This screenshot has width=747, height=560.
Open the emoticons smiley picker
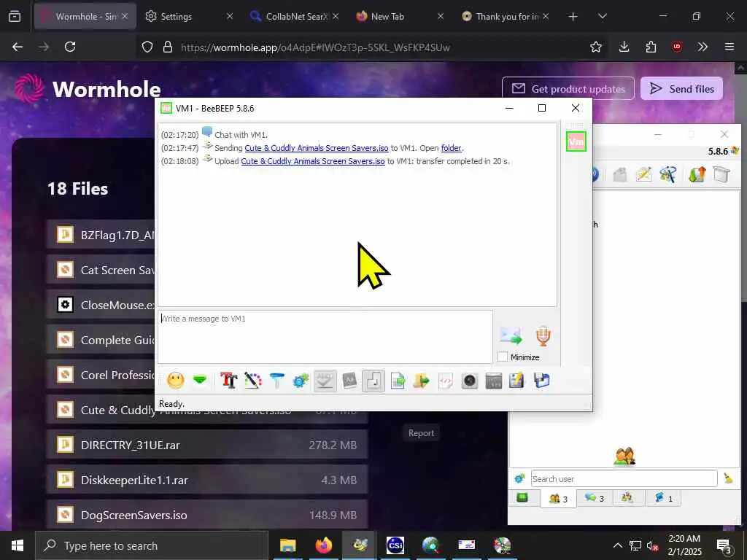[x=176, y=381]
